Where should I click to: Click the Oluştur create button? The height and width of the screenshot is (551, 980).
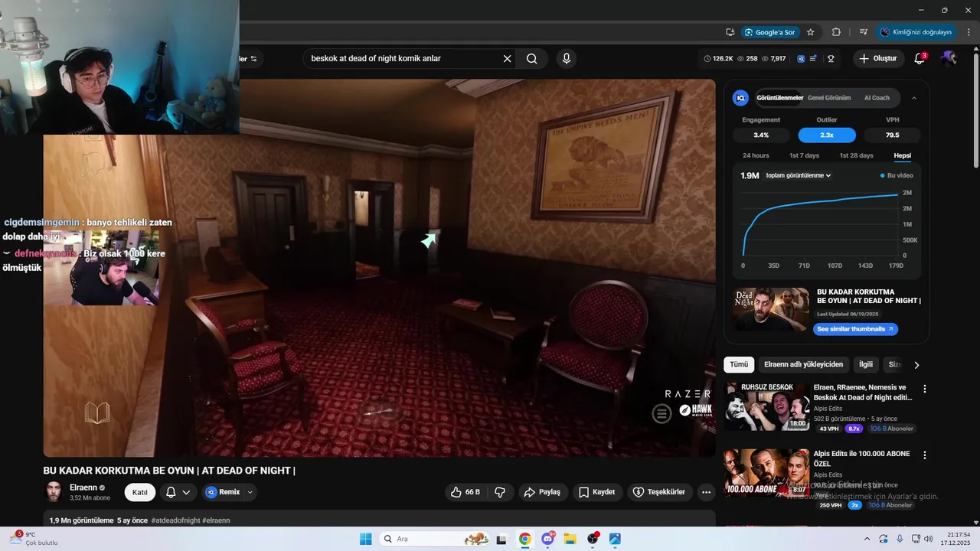pos(878,59)
